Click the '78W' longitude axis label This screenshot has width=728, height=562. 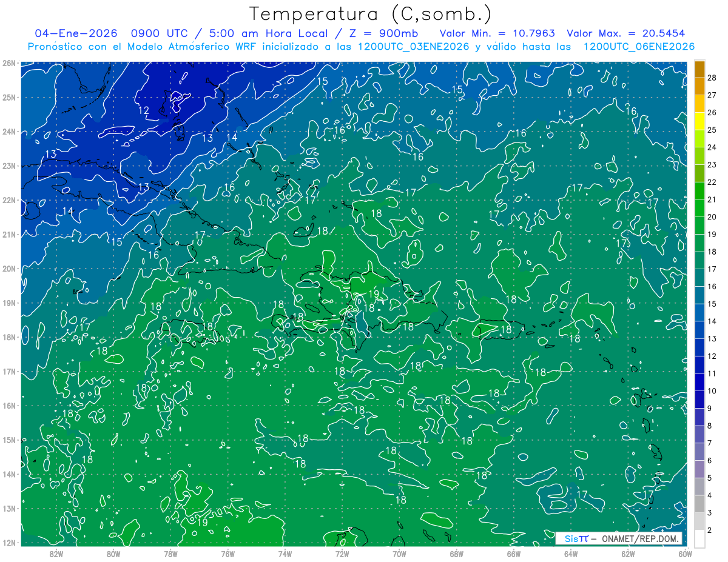click(170, 554)
